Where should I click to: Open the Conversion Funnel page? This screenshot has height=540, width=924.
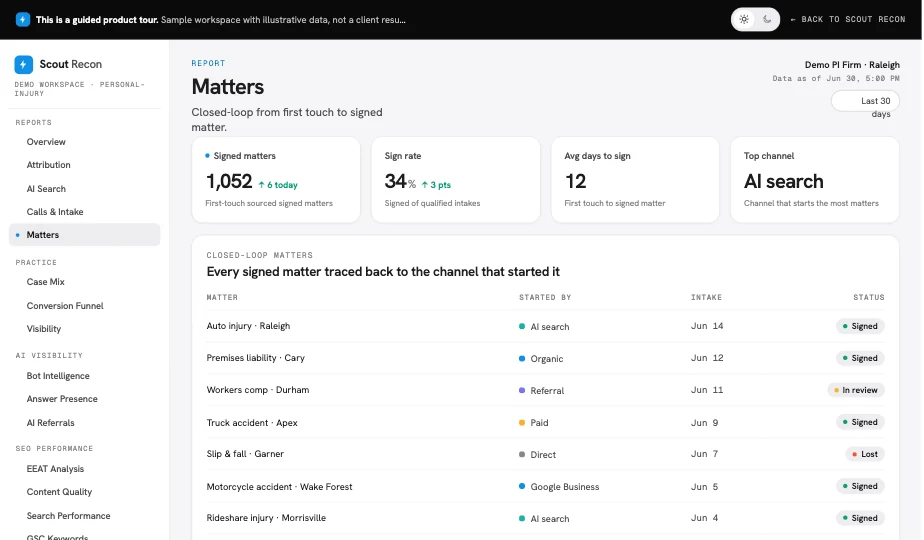[65, 306]
